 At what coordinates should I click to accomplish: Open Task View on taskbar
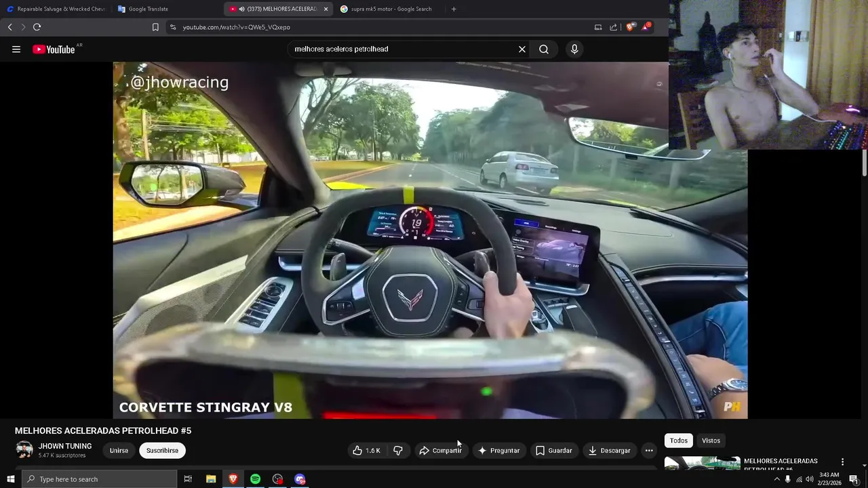pyautogui.click(x=188, y=479)
